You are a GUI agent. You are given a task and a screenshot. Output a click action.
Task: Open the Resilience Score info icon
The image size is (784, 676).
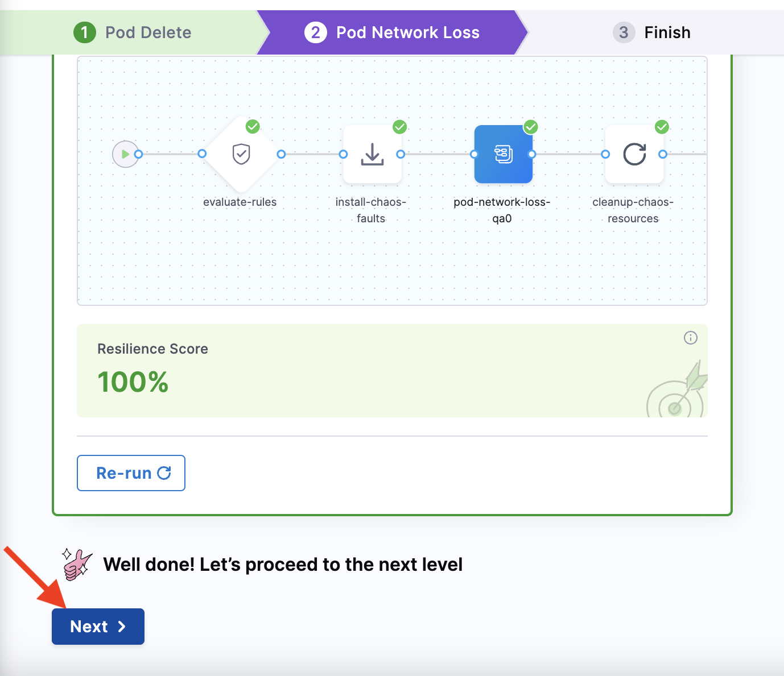(x=691, y=338)
